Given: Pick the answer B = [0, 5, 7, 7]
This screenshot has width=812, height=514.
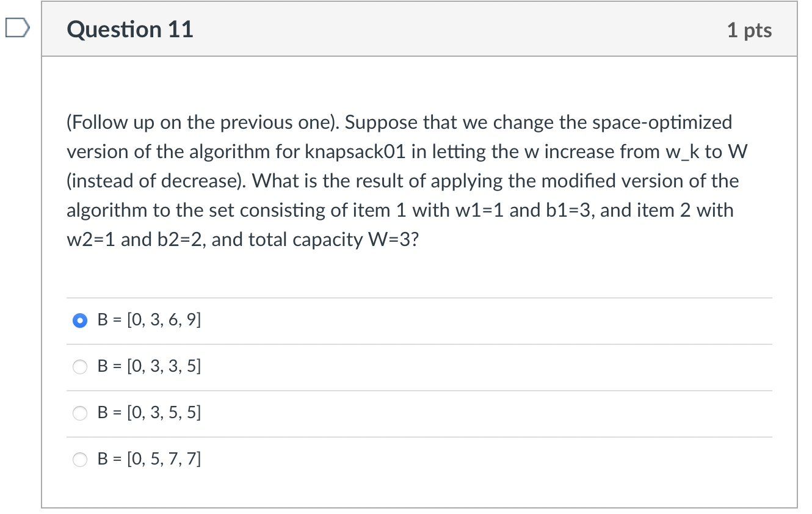Looking at the screenshot, I should point(79,460).
